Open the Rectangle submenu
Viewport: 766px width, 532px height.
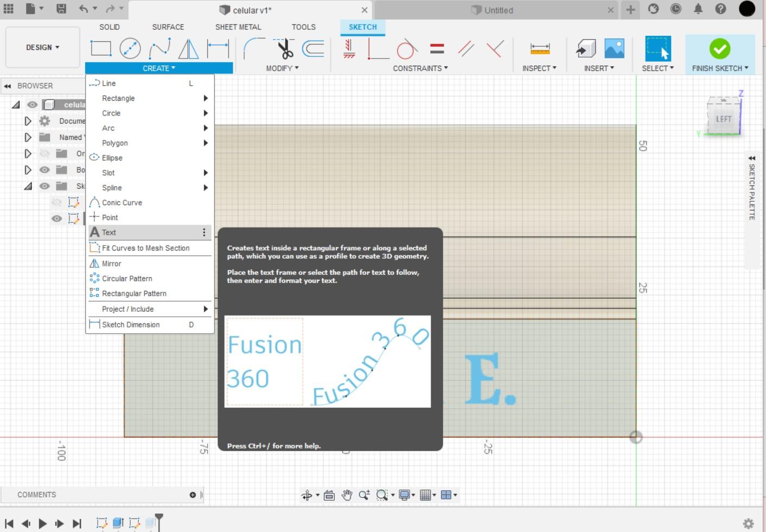click(x=149, y=98)
